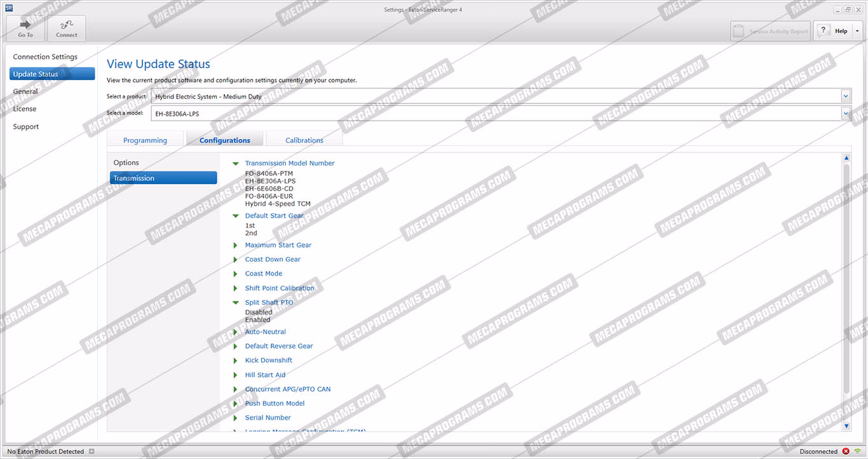This screenshot has width=868, height=459.
Task: Open the Help dropdown arrow
Action: [857, 31]
